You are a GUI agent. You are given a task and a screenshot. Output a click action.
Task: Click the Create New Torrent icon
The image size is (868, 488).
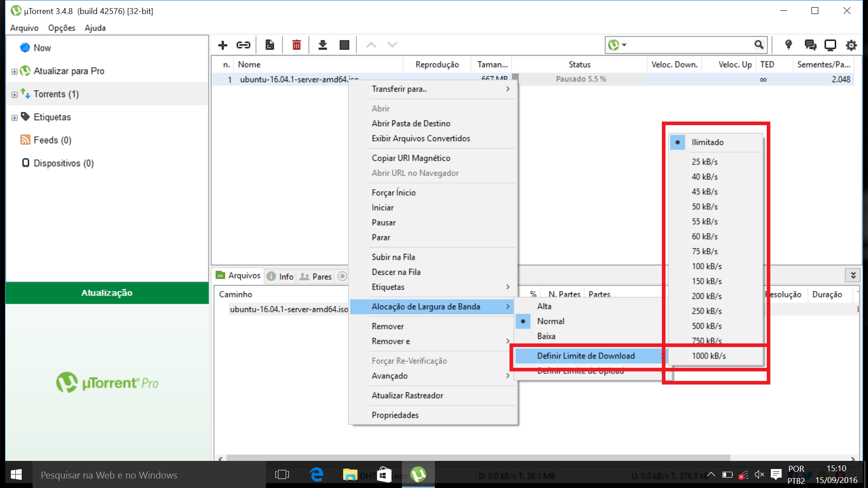tap(269, 45)
